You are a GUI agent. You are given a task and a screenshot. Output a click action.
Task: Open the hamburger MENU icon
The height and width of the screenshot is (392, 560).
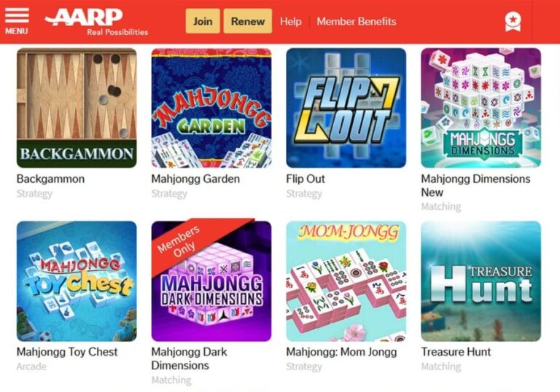click(x=17, y=21)
